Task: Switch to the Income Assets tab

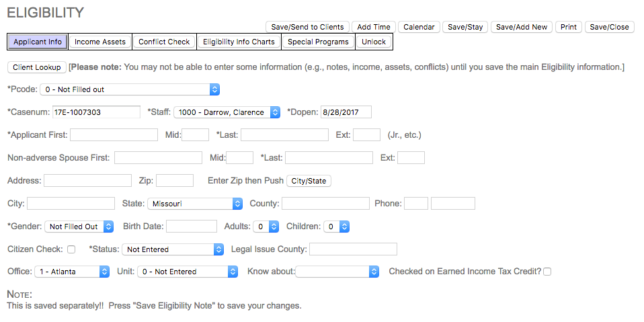Action: 99,42
